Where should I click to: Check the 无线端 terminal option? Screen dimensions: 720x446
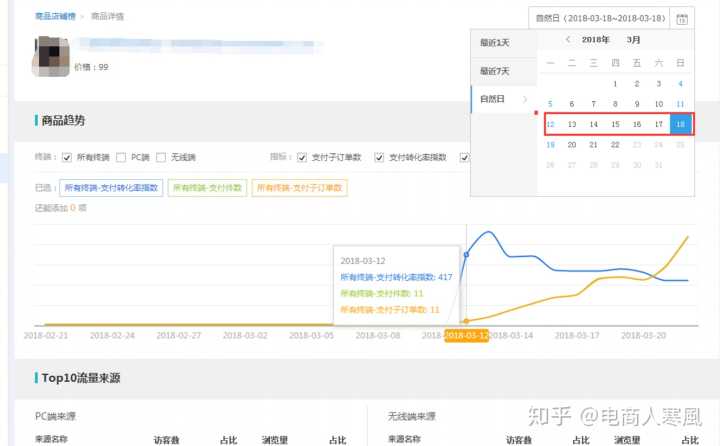point(162,157)
